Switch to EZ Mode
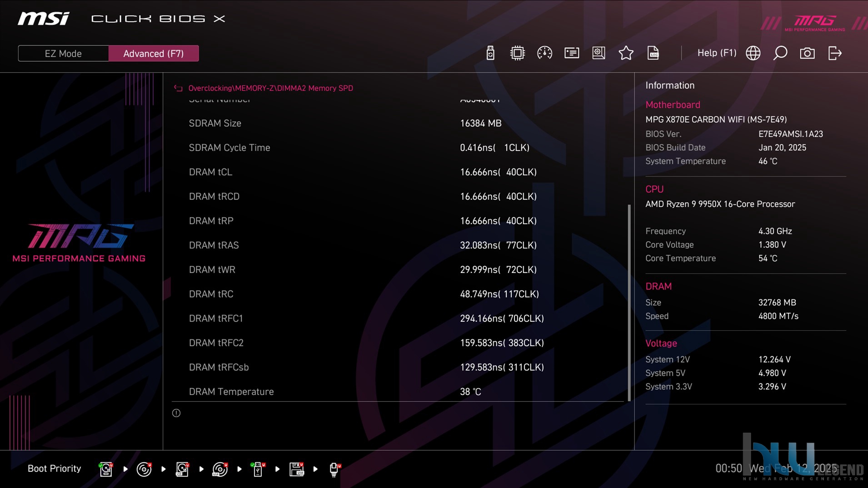 tap(63, 54)
